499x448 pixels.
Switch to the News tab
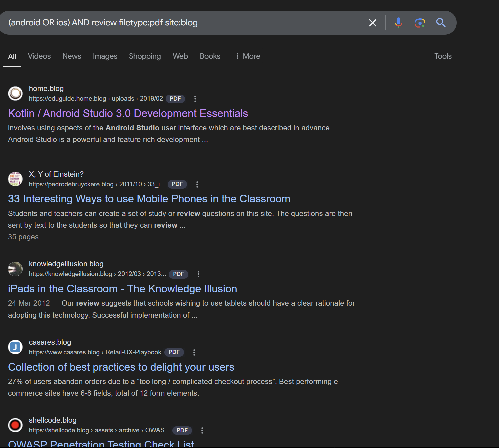coord(72,56)
